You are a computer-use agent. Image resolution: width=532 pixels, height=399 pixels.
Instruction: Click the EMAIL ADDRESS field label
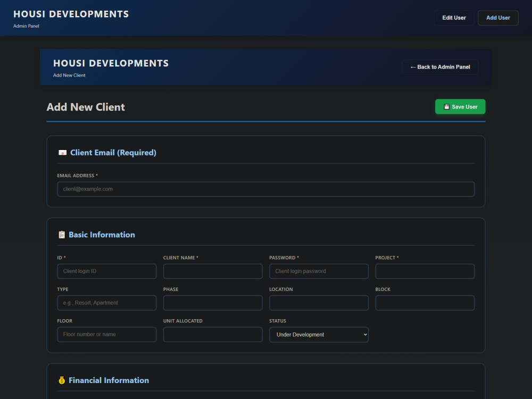click(77, 176)
